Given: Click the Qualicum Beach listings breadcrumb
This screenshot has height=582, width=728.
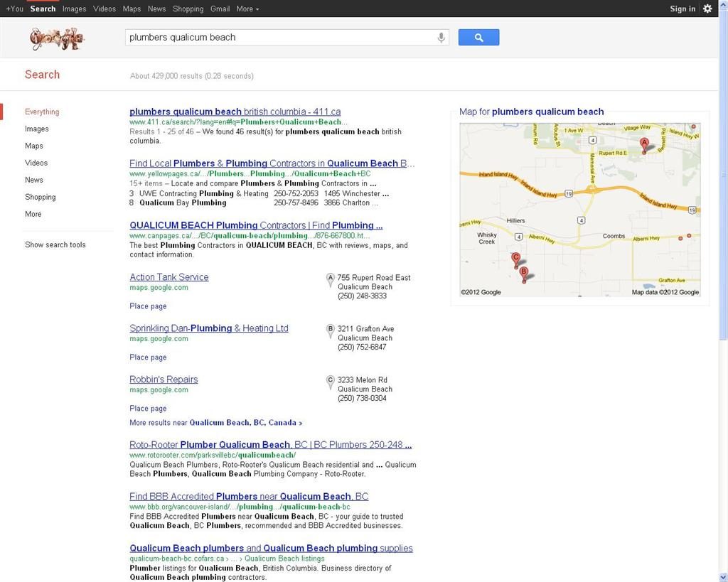Looking at the screenshot, I should (x=284, y=559).
